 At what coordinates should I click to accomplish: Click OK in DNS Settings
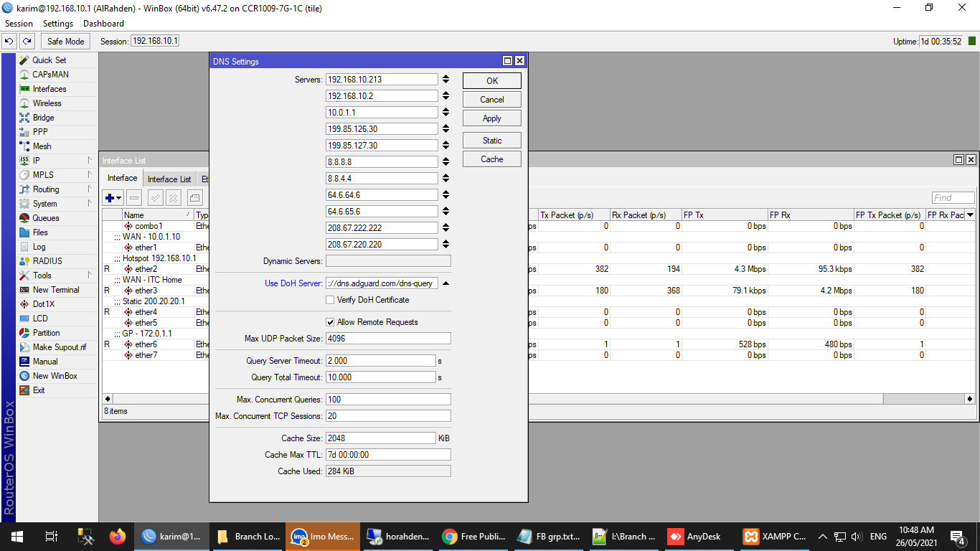pyautogui.click(x=492, y=81)
